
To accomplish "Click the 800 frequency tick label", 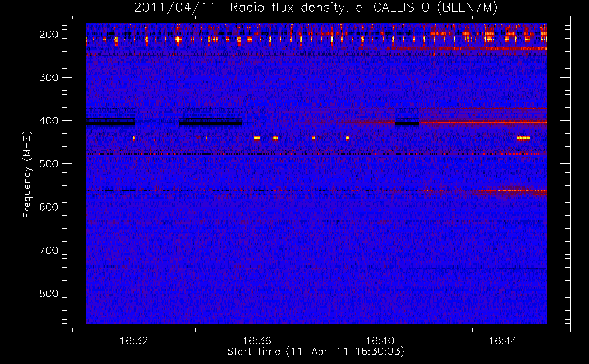I will click(49, 293).
